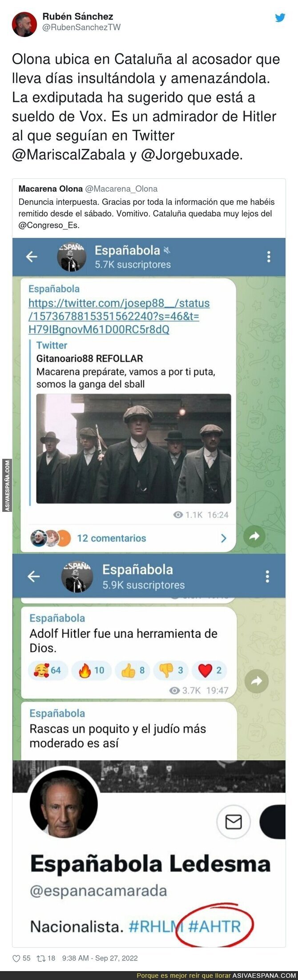Open the Peaky Blinders image preview
Image resolution: width=298 pixels, height=980 pixels.
[x=133, y=449]
